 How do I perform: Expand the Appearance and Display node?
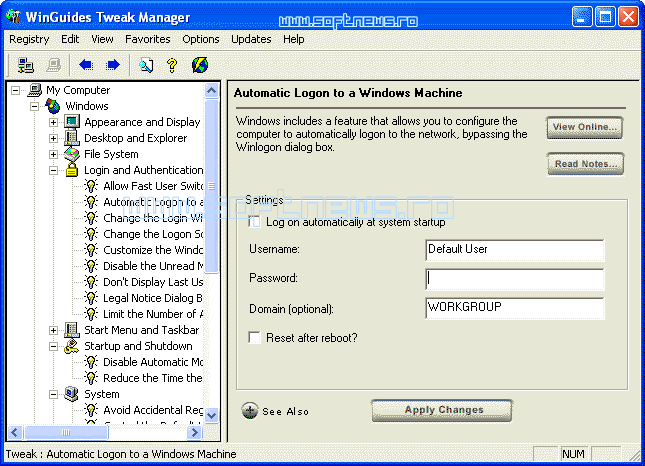pyautogui.click(x=53, y=122)
